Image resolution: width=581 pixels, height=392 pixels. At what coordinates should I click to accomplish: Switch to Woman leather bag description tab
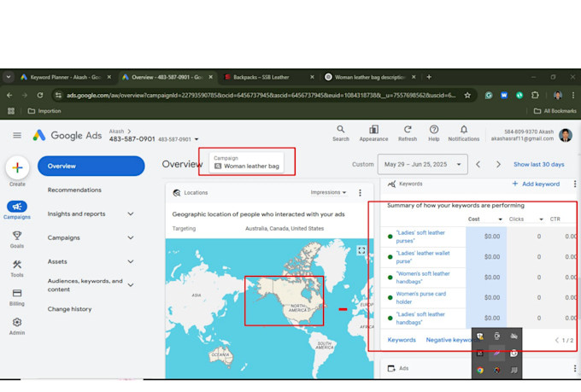click(x=371, y=77)
